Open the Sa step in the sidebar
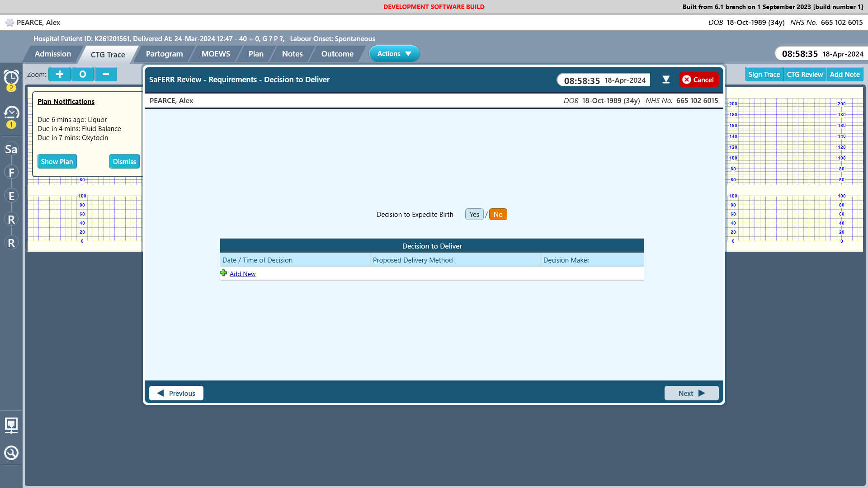Viewport: 868px width, 488px height. click(11, 149)
